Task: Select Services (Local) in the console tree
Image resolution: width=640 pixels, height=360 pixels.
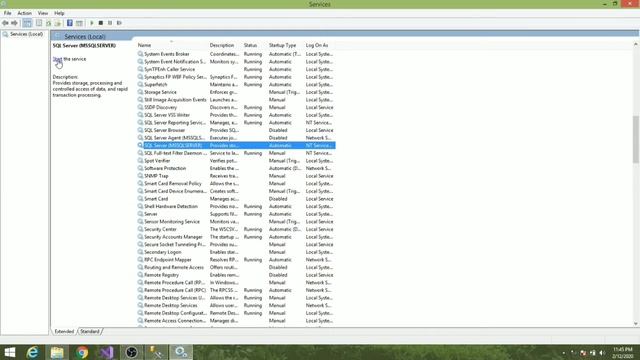Action: (26, 34)
